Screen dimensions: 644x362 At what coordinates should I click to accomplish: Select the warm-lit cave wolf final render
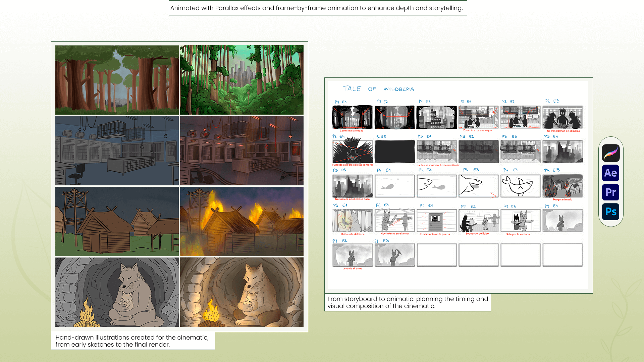[241, 292]
